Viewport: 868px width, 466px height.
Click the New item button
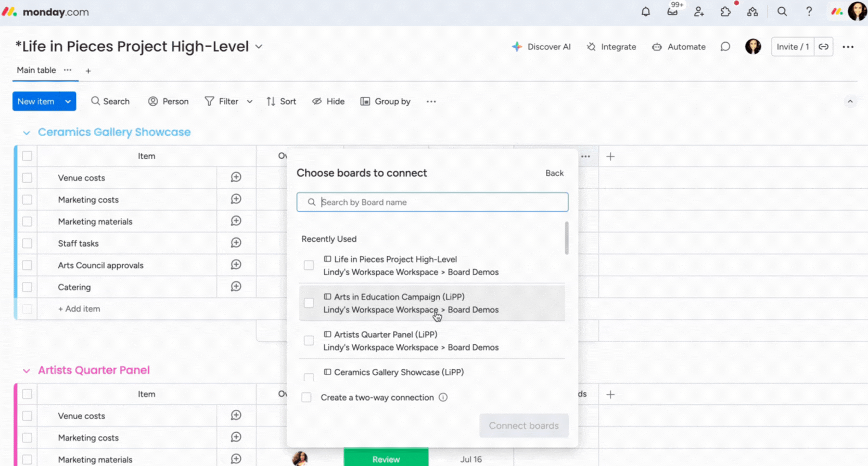pos(36,101)
